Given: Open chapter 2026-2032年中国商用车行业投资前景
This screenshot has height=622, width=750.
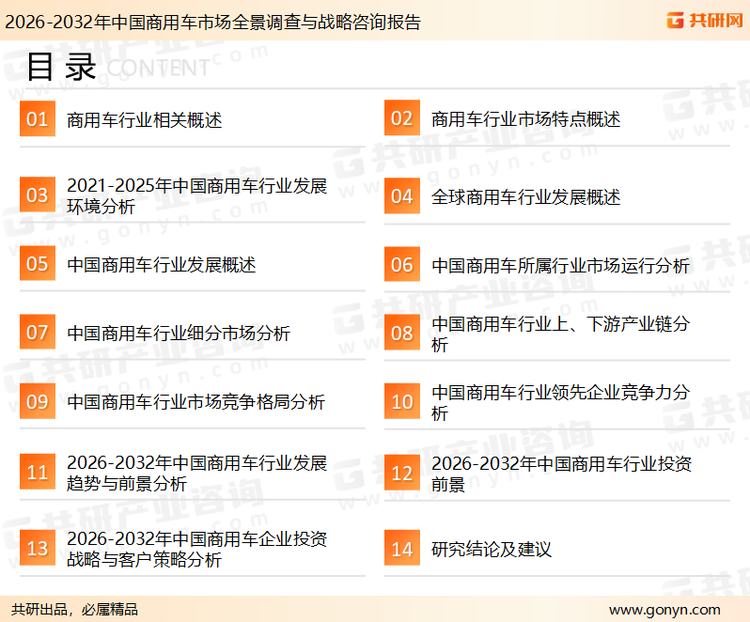Looking at the screenshot, I should (x=561, y=474).
